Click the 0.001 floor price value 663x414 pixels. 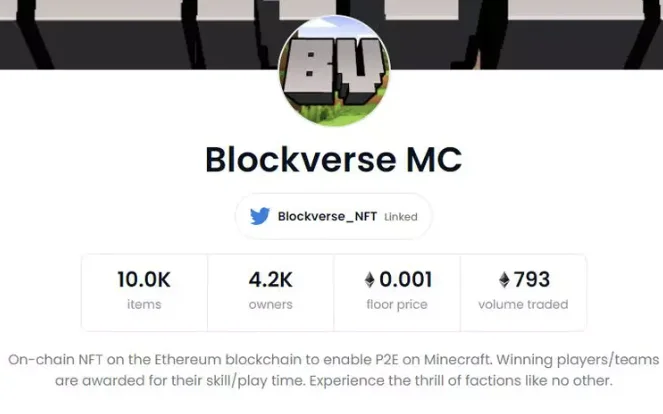(407, 280)
